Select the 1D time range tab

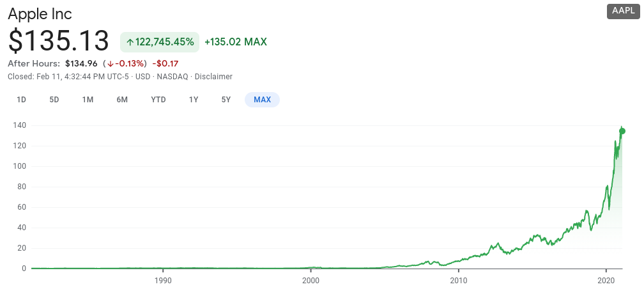click(21, 100)
